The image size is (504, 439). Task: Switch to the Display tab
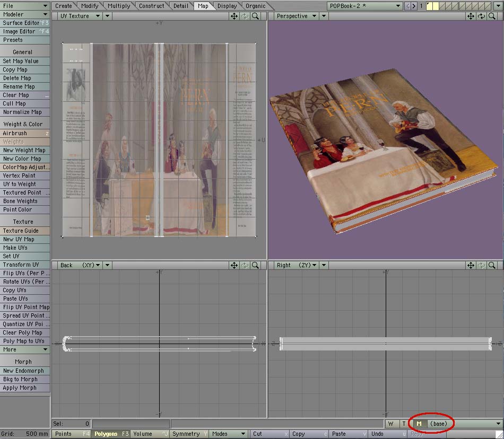[227, 6]
